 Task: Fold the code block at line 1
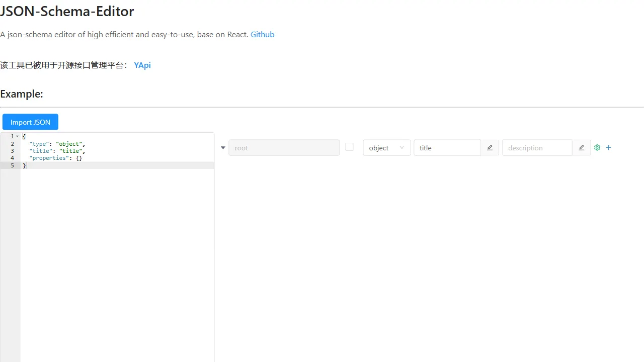[17, 137]
